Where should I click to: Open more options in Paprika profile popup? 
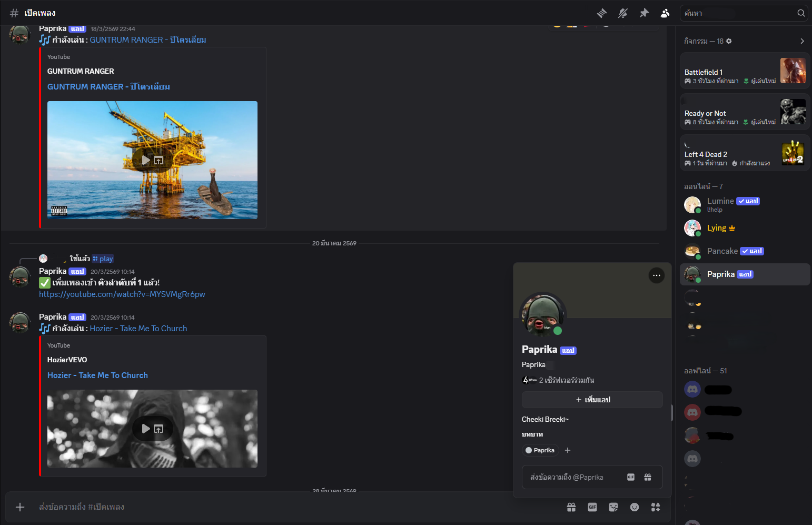pyautogui.click(x=656, y=275)
